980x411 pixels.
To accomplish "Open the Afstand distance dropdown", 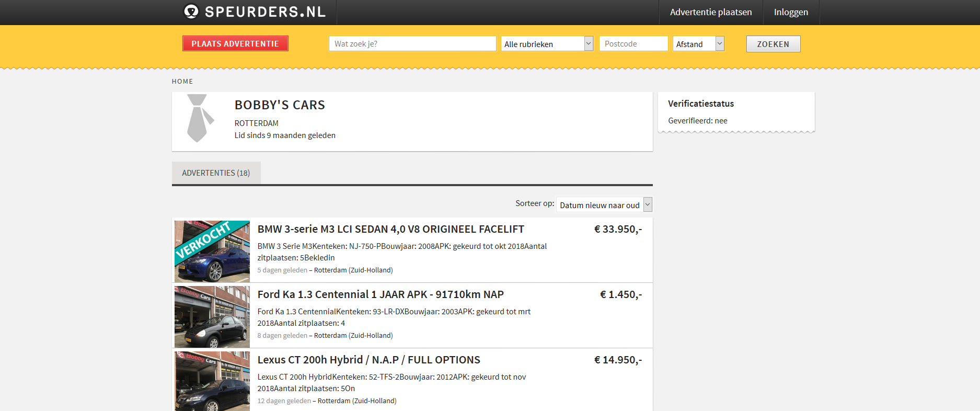I will click(698, 44).
